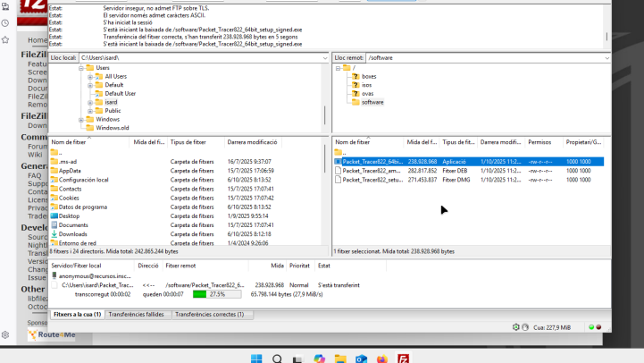The height and width of the screenshot is (363, 644).
Task: Expand the Windows folder in local tree
Action: 81,119
